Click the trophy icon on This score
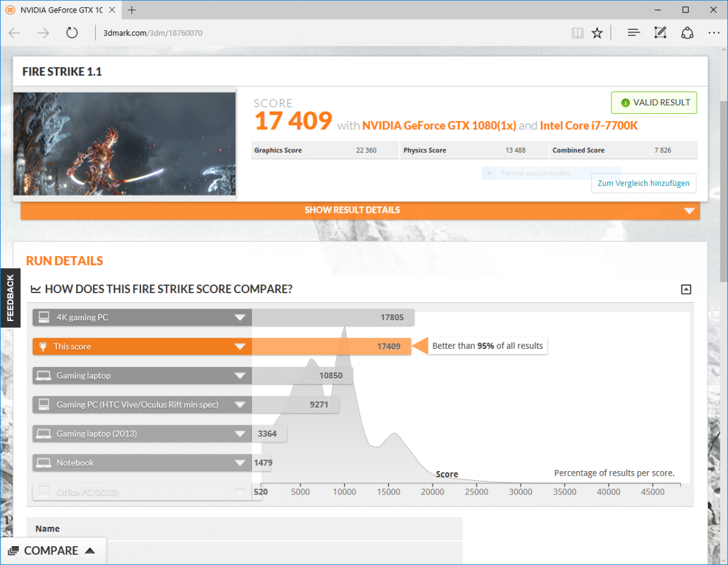 click(x=43, y=347)
